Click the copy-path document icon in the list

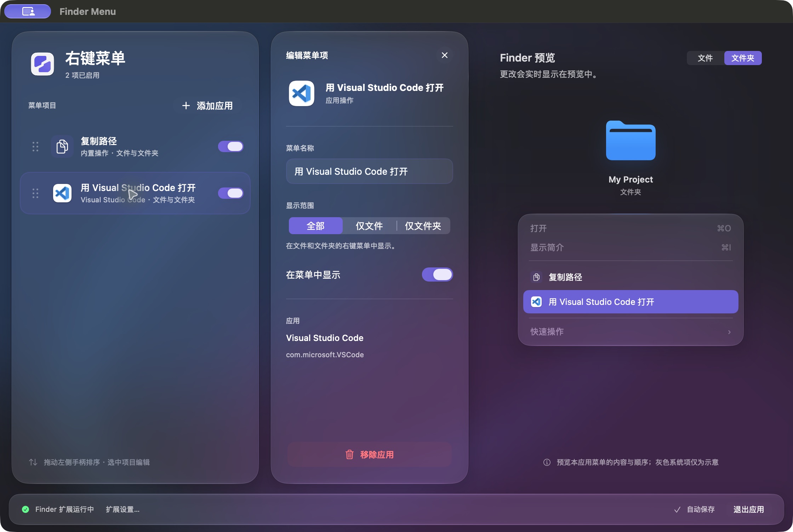pos(62,146)
